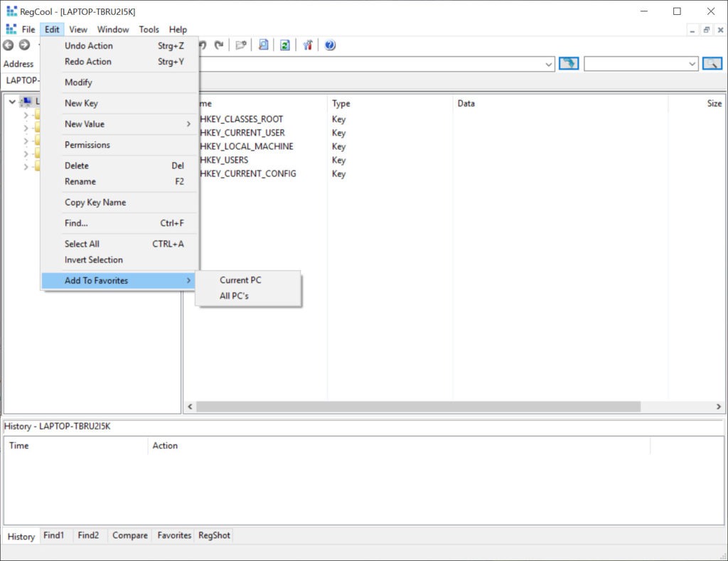
Task: Expand the first registry key in tree
Action: (26, 115)
